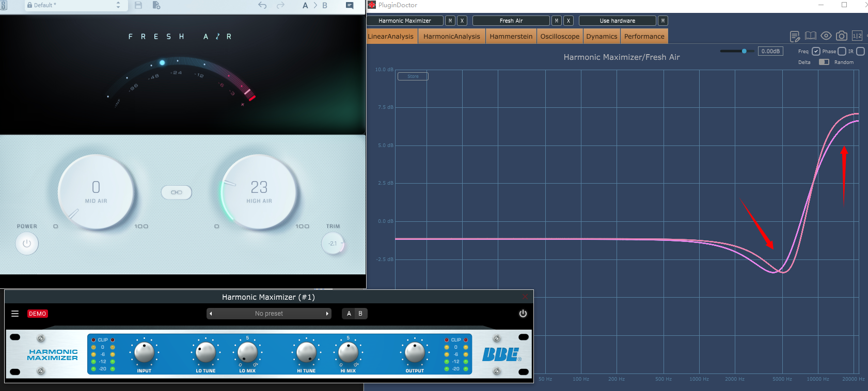Click the Fresh Air TRIM knob
This screenshot has height=391, width=868.
click(333, 243)
